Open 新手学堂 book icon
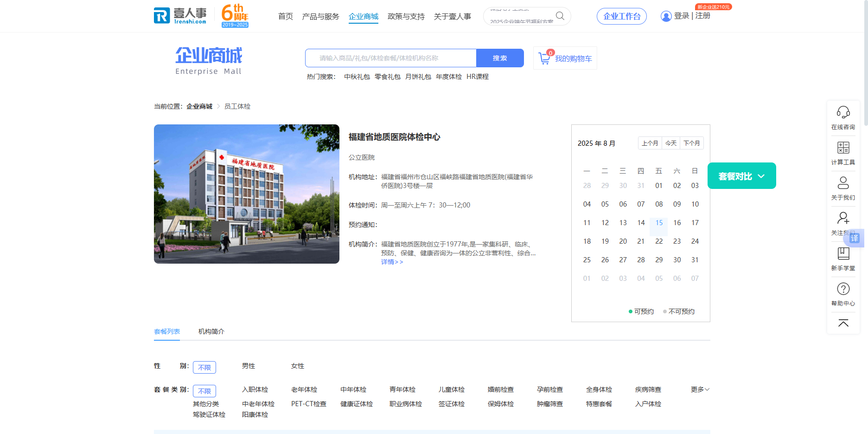The width and height of the screenshot is (868, 434). pyautogui.click(x=843, y=253)
